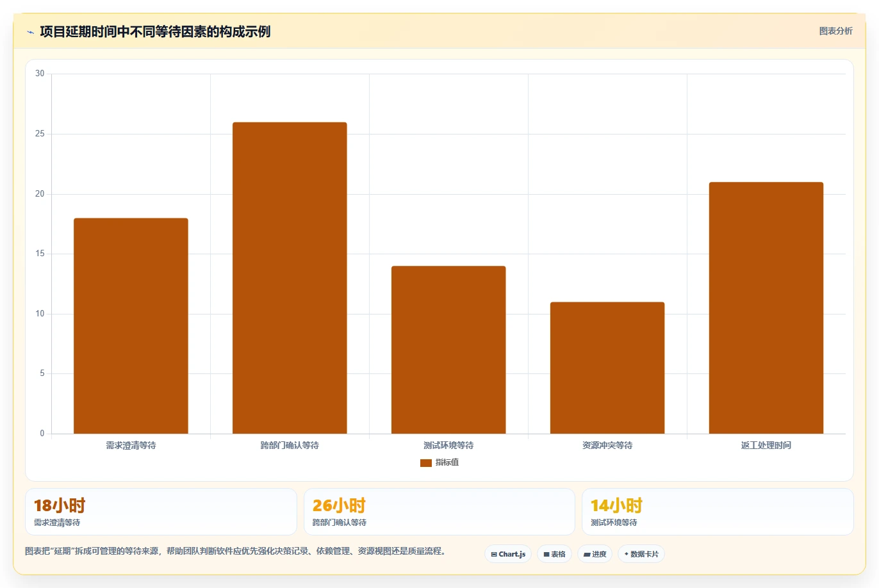Click the 图表分析 label in the header
This screenshot has width=879, height=588.
(x=835, y=31)
